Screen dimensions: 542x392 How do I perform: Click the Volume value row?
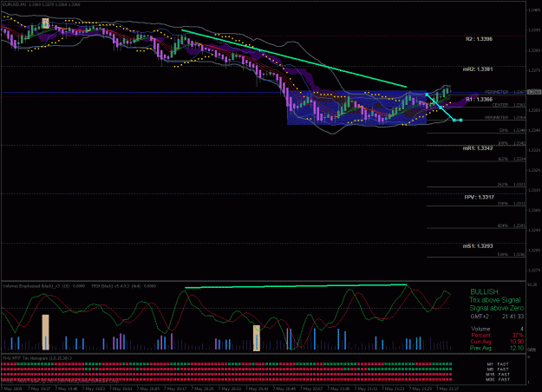(x=497, y=329)
